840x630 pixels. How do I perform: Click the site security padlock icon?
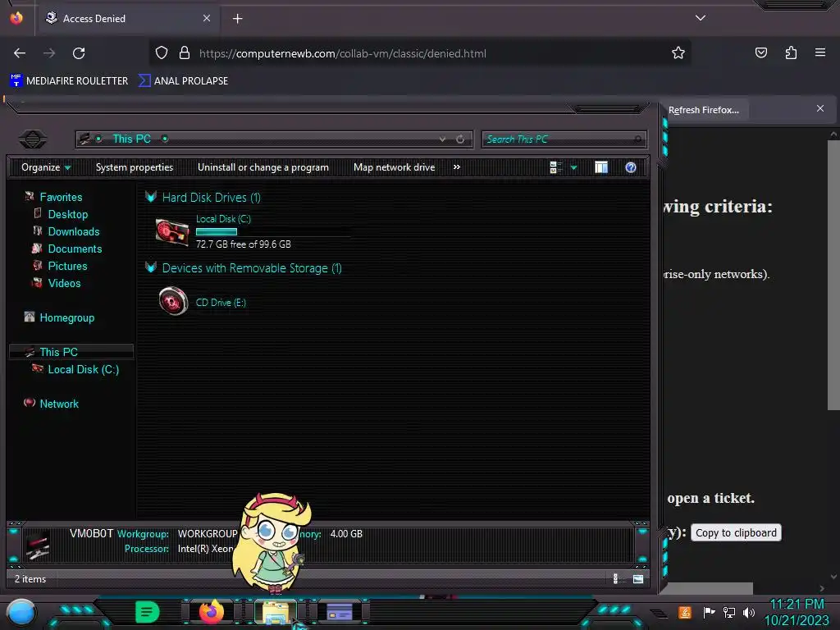point(185,53)
